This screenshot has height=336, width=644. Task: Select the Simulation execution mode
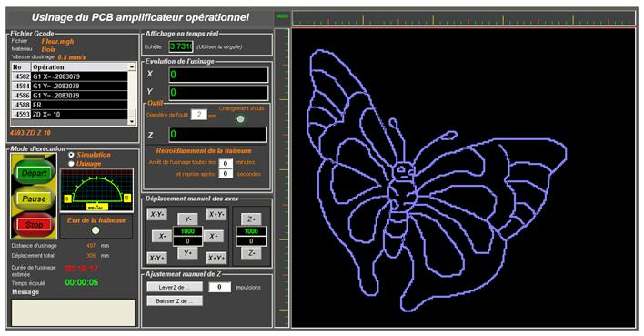coord(72,155)
